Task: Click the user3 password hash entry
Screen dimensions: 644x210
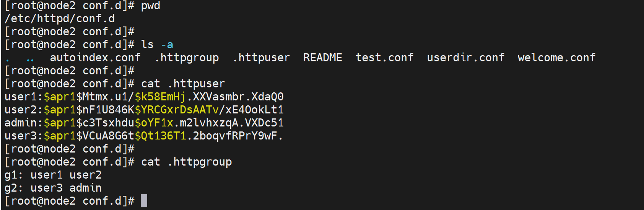Action: [x=144, y=136]
